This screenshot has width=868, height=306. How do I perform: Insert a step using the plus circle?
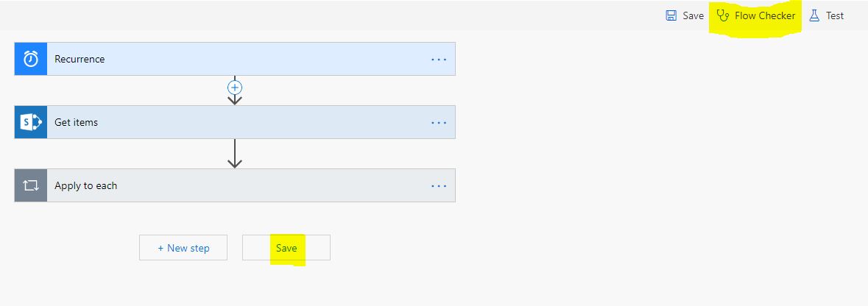tap(235, 88)
